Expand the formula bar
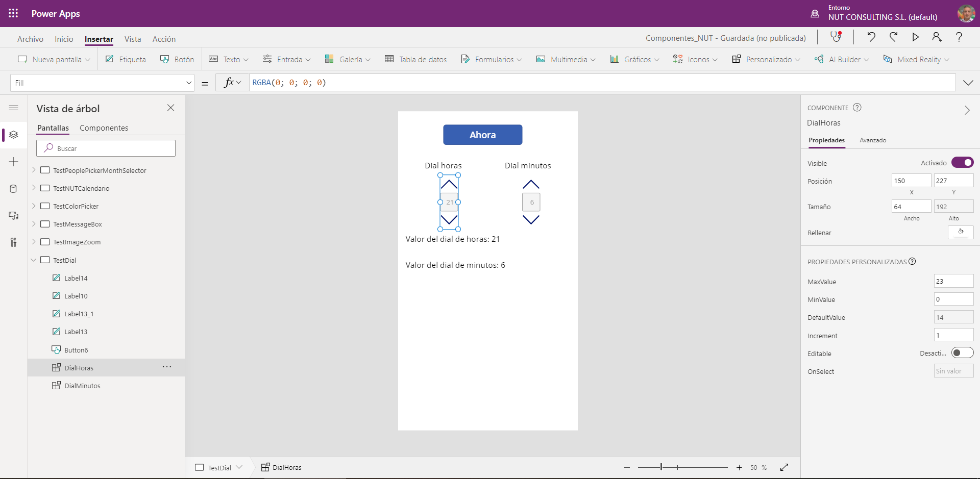Viewport: 980px width, 479px height. [x=968, y=83]
